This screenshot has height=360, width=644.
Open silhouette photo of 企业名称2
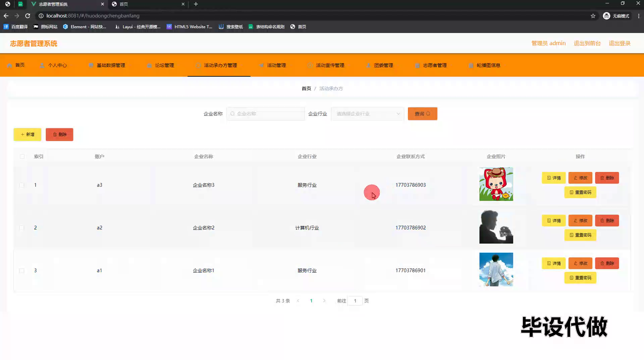[496, 227]
